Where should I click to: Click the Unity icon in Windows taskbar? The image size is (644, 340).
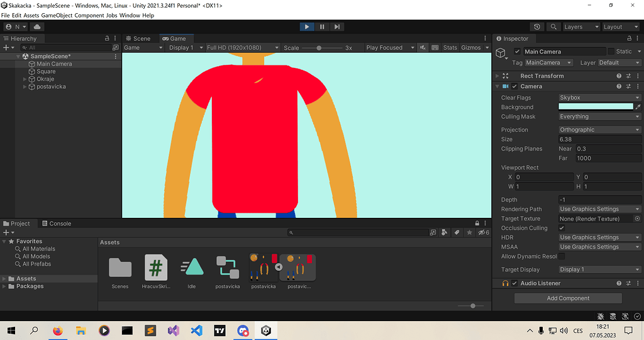point(267,331)
